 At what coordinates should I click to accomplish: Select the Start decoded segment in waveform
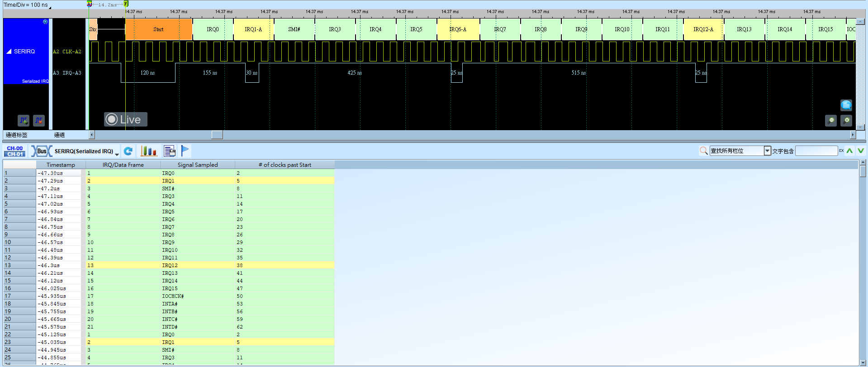(x=159, y=29)
